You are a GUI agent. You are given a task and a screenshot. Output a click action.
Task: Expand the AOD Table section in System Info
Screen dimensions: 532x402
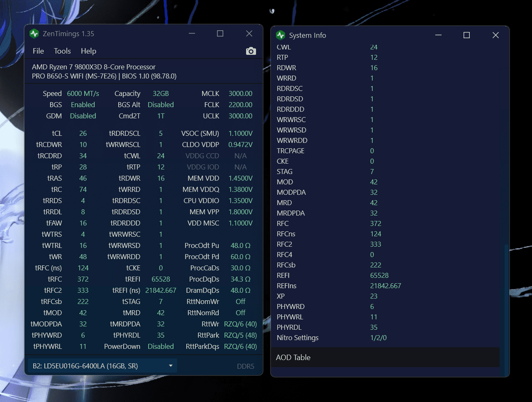[385, 358]
